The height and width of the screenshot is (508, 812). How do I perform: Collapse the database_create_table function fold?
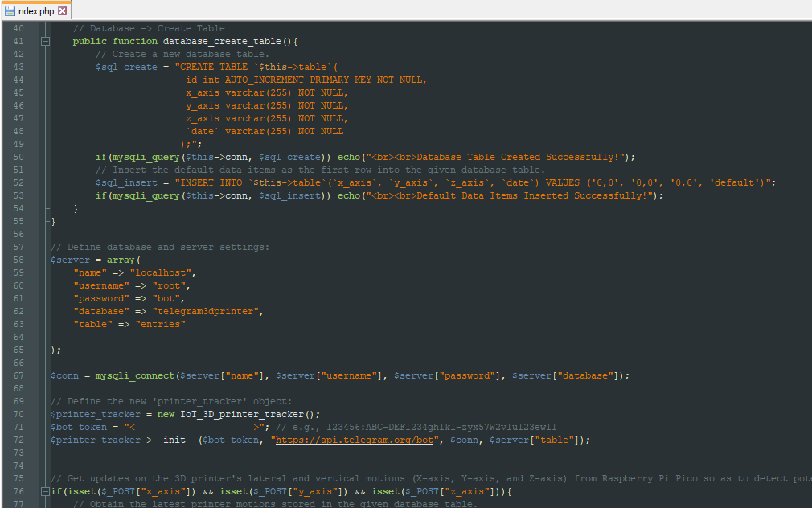[x=46, y=42]
